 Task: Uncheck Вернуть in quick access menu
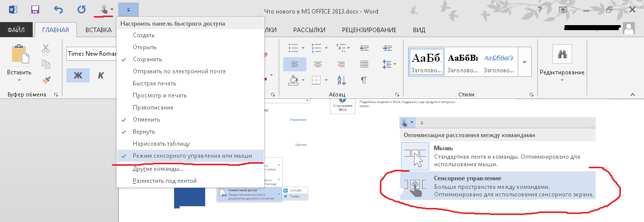(190, 132)
